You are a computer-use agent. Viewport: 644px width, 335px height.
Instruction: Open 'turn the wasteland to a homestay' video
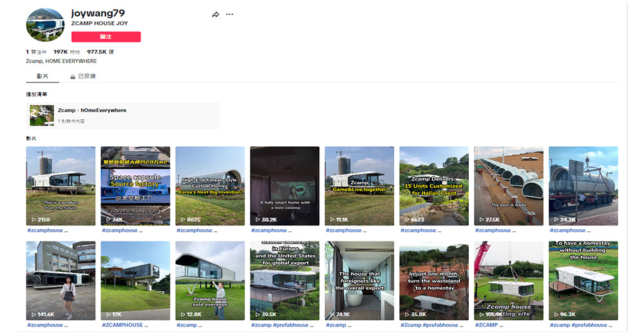click(x=434, y=281)
